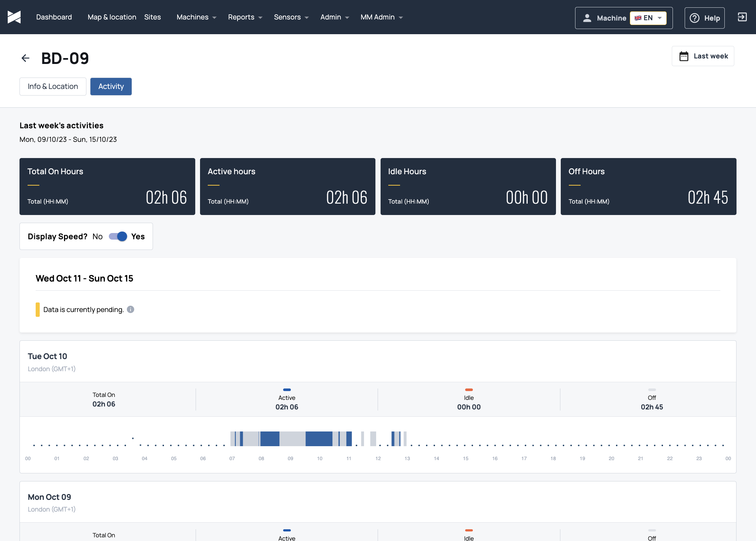756x541 pixels.
Task: Click the active block after hour 08
Action: pyautogui.click(x=270, y=439)
